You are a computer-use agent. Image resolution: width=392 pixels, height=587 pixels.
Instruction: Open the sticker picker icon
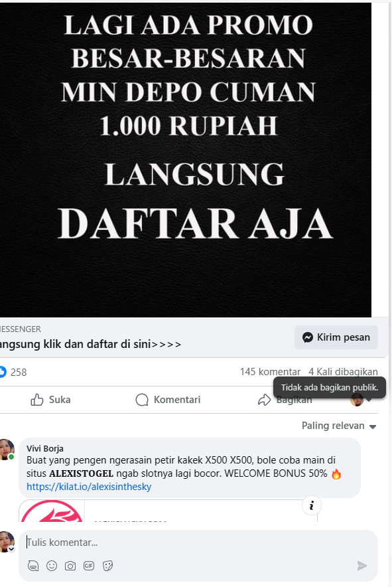[x=107, y=566]
